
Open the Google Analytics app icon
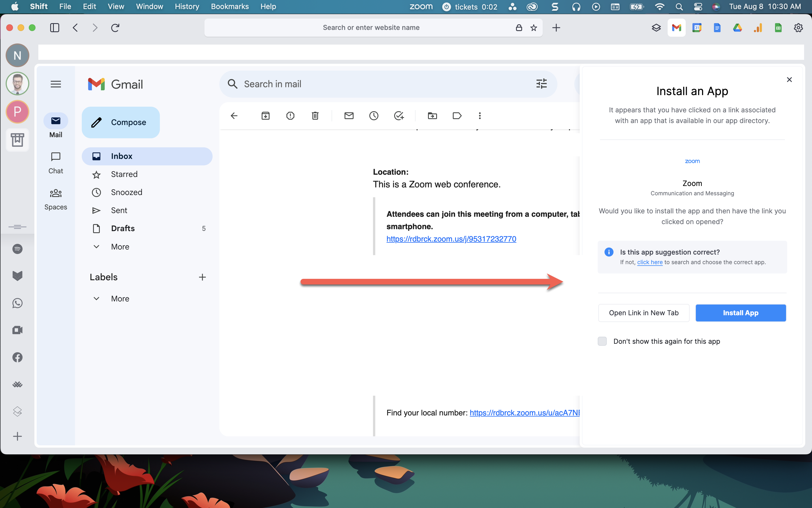pos(758,28)
